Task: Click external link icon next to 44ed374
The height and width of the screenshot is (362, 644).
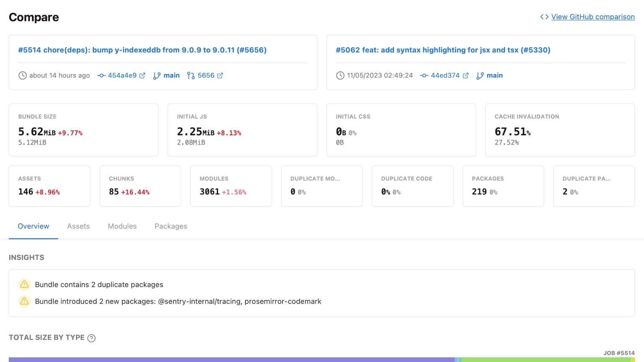Action: [x=465, y=75]
